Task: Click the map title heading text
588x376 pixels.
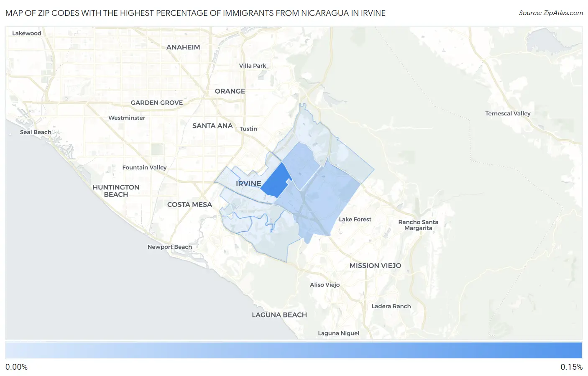Action: (x=195, y=13)
